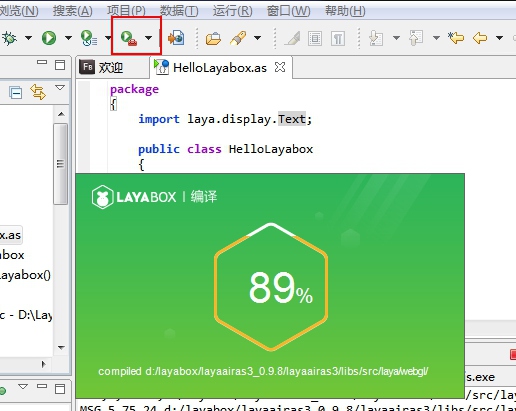
Task: Go to last edit location icon
Action: pyautogui.click(x=456, y=38)
